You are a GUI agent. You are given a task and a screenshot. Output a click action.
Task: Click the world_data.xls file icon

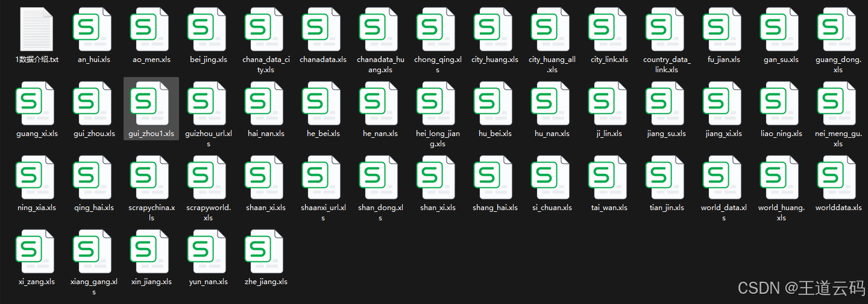(723, 178)
